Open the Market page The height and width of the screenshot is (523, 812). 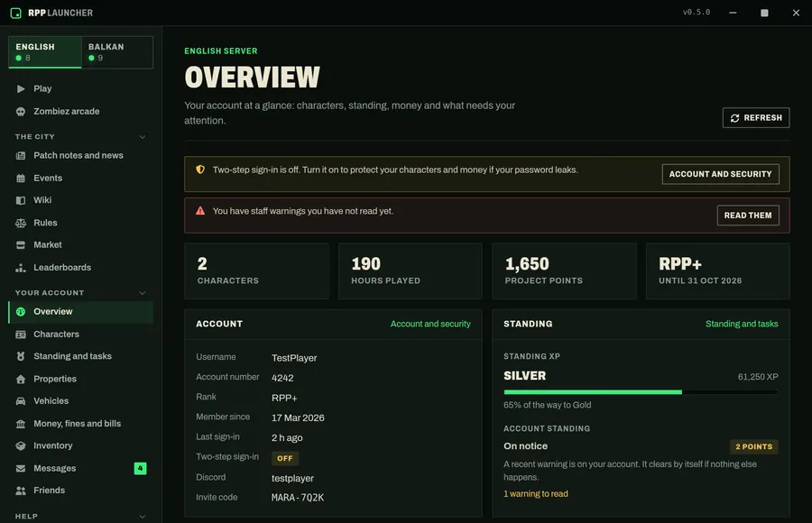(x=81, y=245)
